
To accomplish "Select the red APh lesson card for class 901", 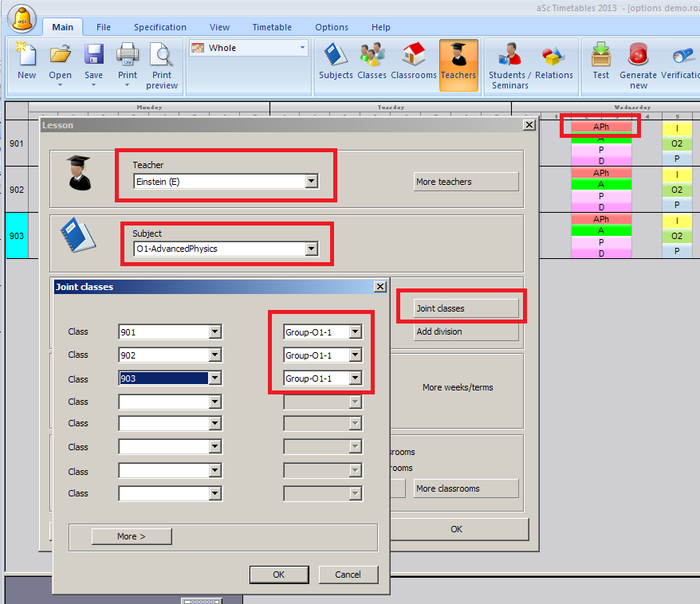I will click(x=601, y=127).
